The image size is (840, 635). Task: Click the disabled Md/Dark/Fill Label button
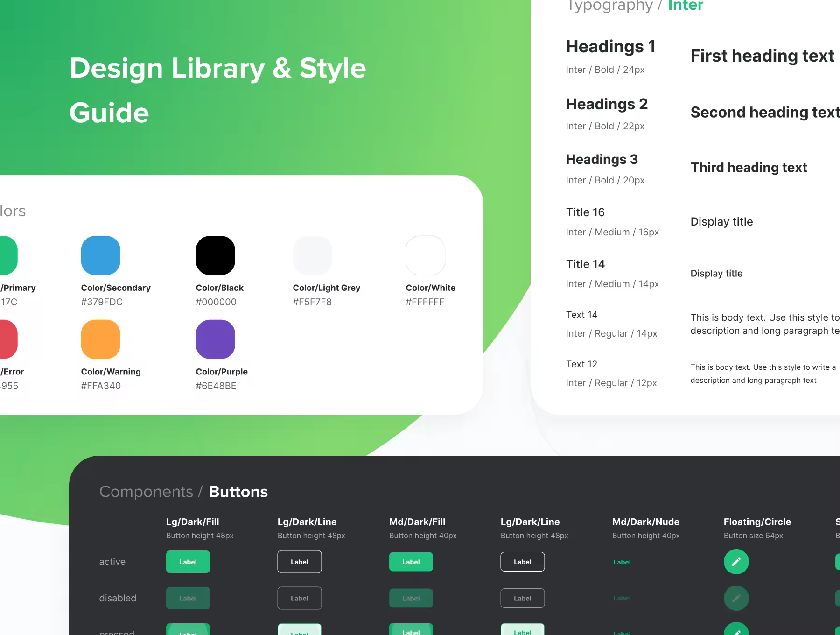pyautogui.click(x=411, y=598)
